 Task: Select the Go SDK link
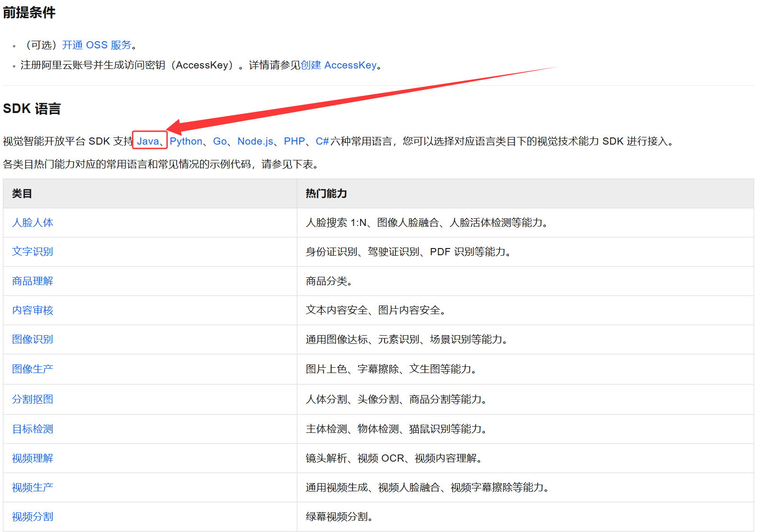pos(220,141)
